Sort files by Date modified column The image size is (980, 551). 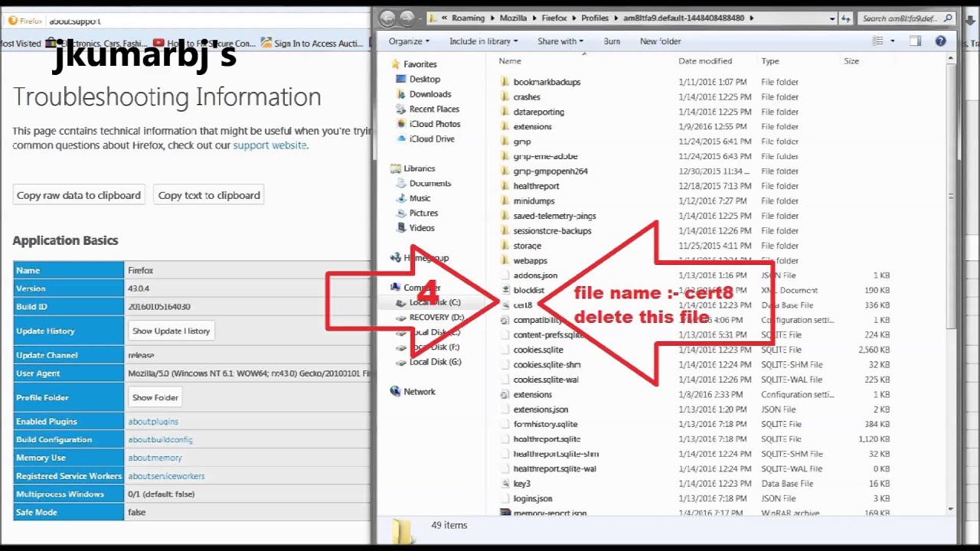coord(705,61)
